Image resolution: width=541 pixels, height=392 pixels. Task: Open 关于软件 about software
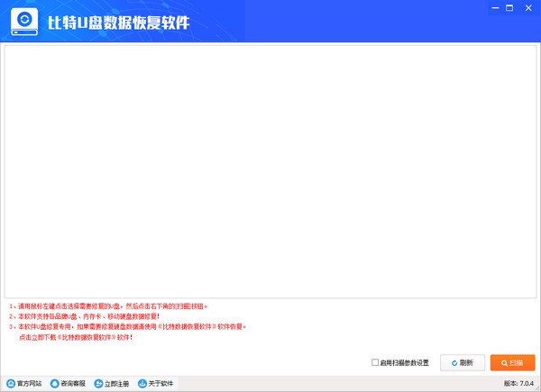pos(155,383)
